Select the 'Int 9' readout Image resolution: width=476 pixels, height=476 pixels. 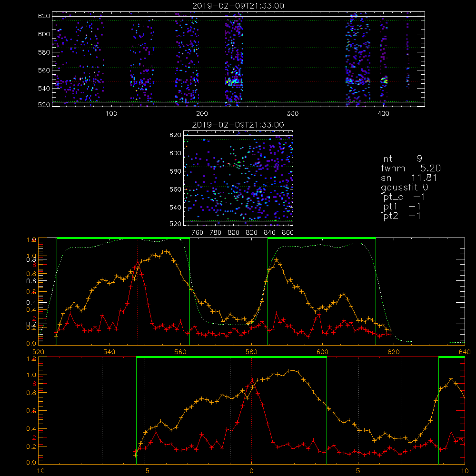pos(402,159)
